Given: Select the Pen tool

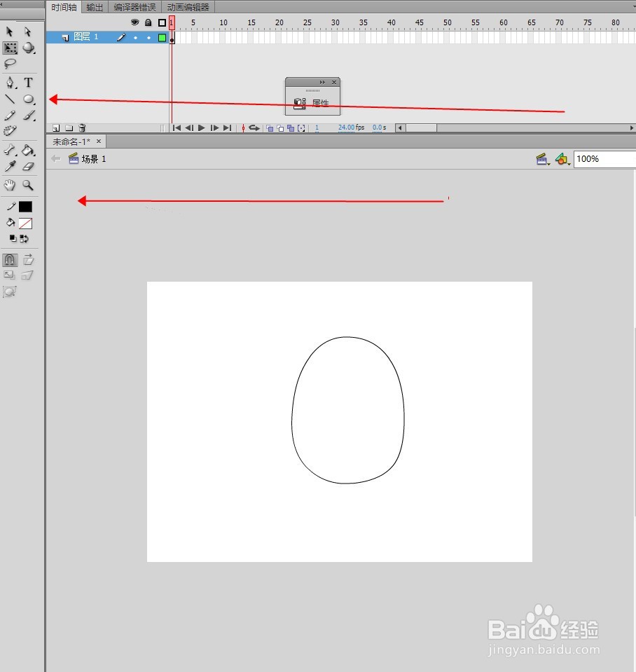Looking at the screenshot, I should coord(10,83).
